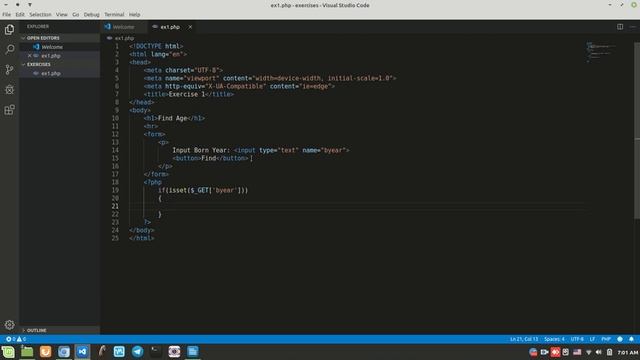Open the Help menu
Image resolution: width=640 pixels, height=360 pixels.
coord(134,15)
